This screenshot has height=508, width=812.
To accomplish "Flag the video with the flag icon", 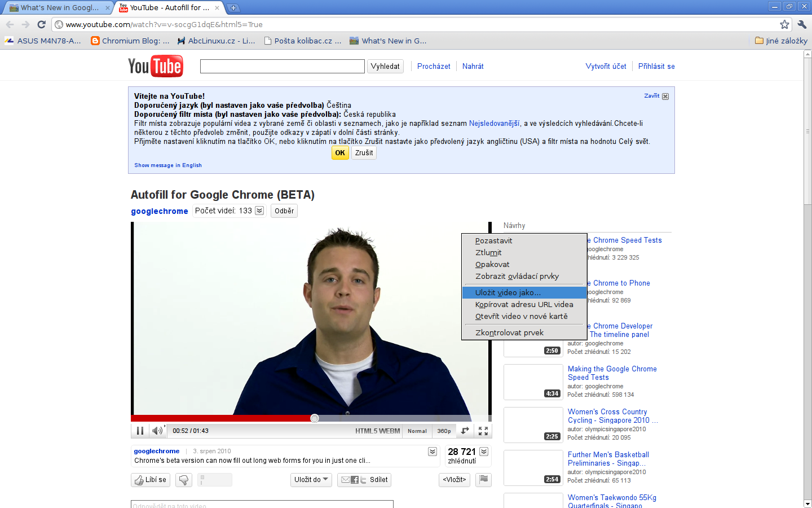I will [483, 480].
